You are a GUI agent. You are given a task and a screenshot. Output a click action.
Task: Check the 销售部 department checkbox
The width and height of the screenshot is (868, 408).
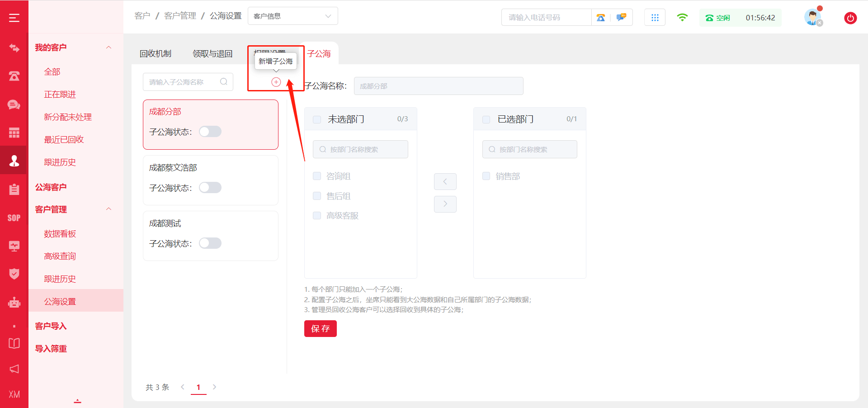coord(486,176)
